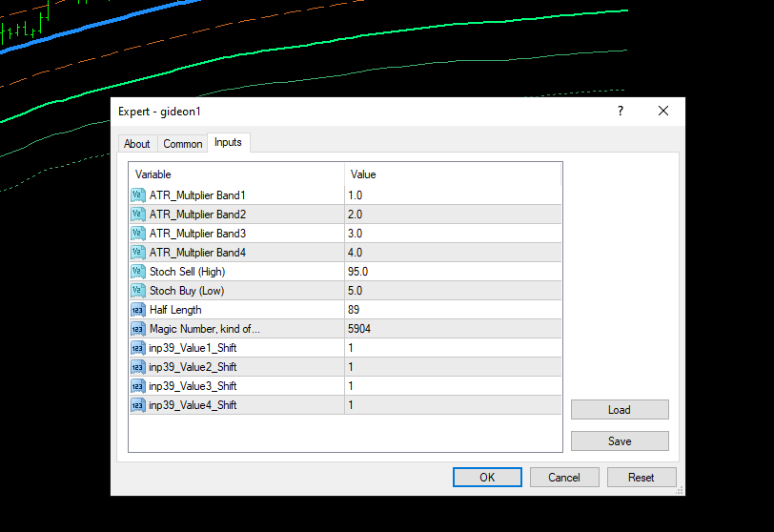Select the inp39_Value2_Shift value cell
774x532 pixels.
(453, 367)
